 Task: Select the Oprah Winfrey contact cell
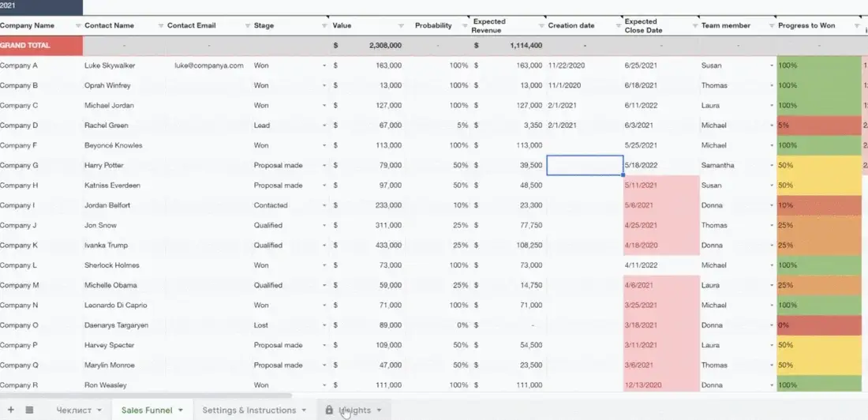124,85
